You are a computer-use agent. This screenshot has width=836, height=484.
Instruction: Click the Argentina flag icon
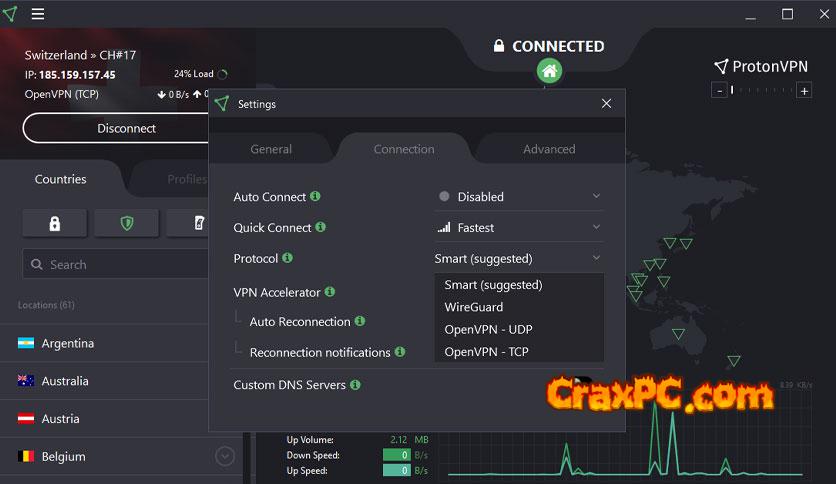26,343
